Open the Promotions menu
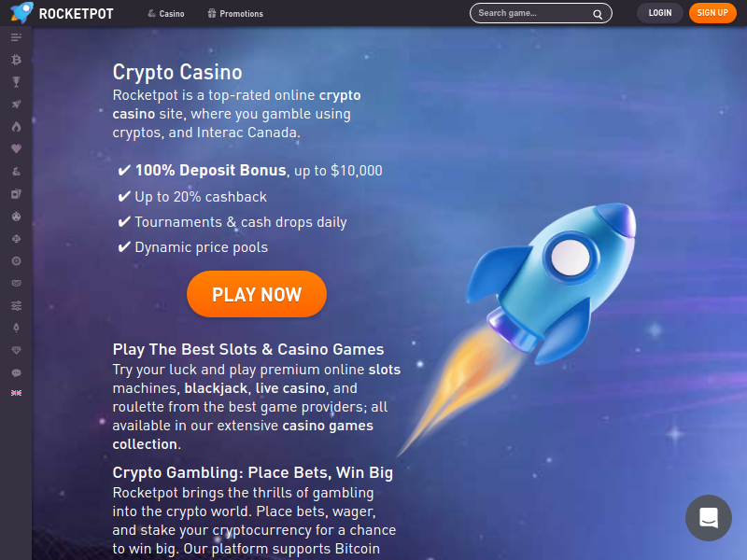 (x=235, y=14)
